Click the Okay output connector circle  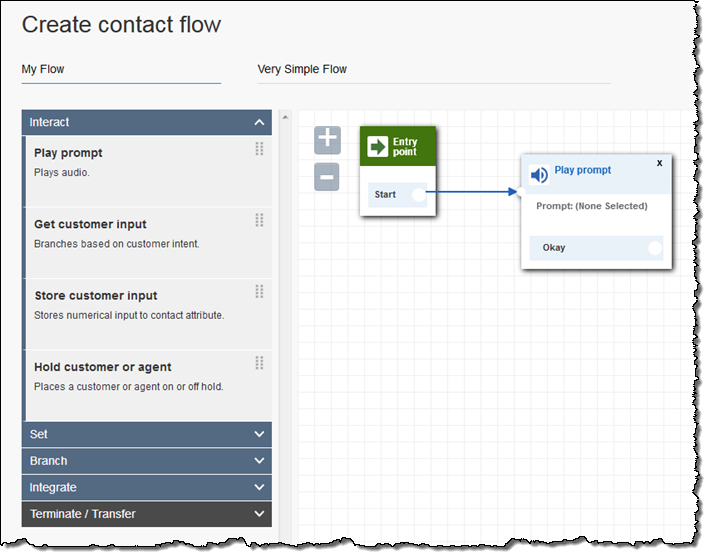(655, 248)
